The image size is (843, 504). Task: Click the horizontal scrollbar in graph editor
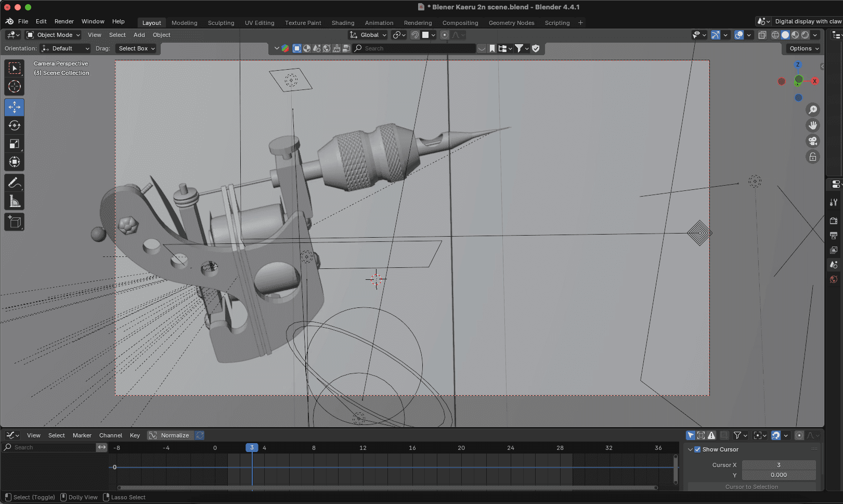(x=387, y=488)
